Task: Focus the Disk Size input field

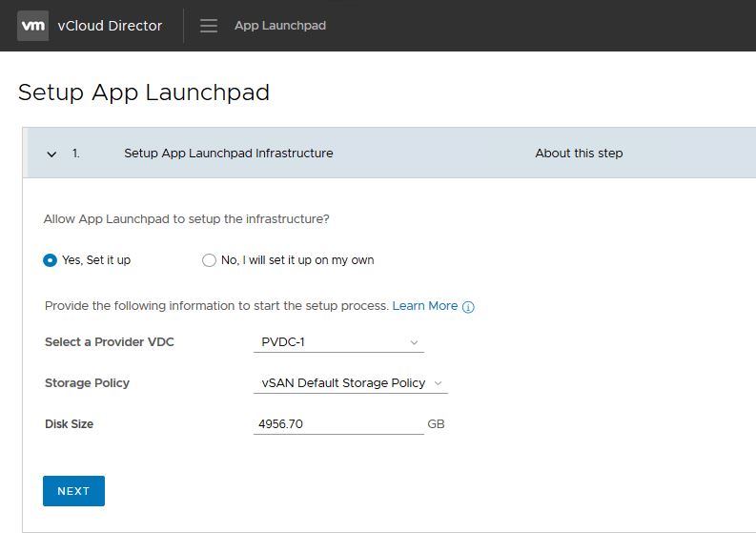Action: [338, 424]
